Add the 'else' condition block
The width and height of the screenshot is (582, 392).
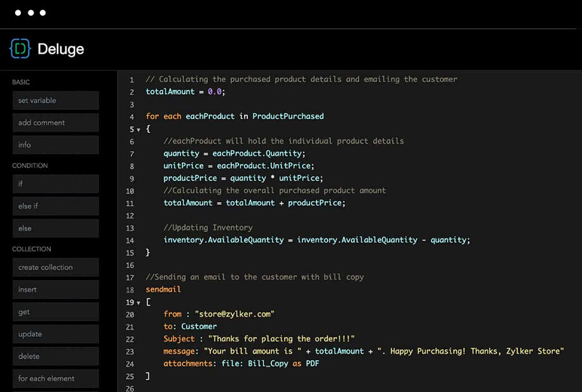56,228
